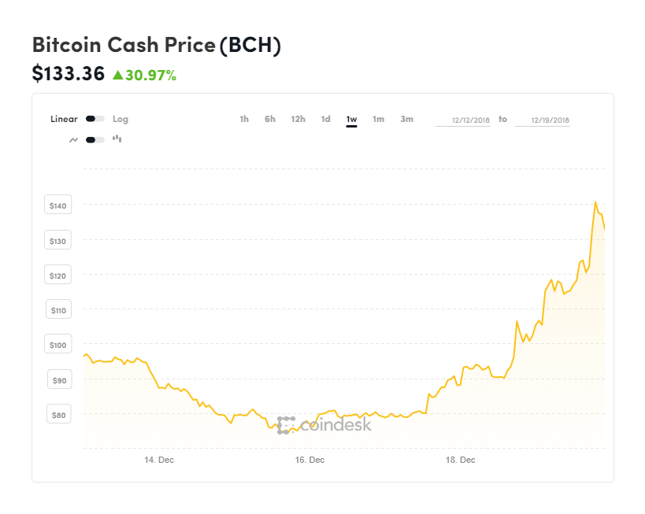Click the Log scale label
The width and height of the screenshot is (645, 514).
point(120,119)
